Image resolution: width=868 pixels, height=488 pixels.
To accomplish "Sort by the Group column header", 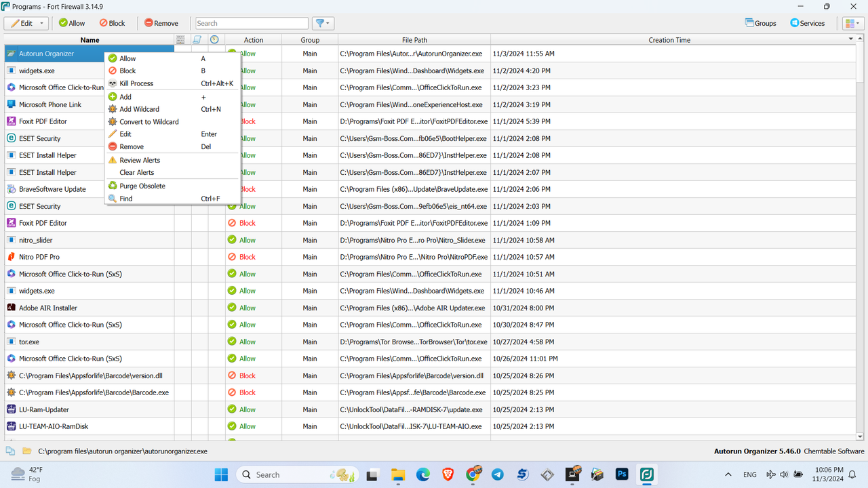I will pos(310,40).
